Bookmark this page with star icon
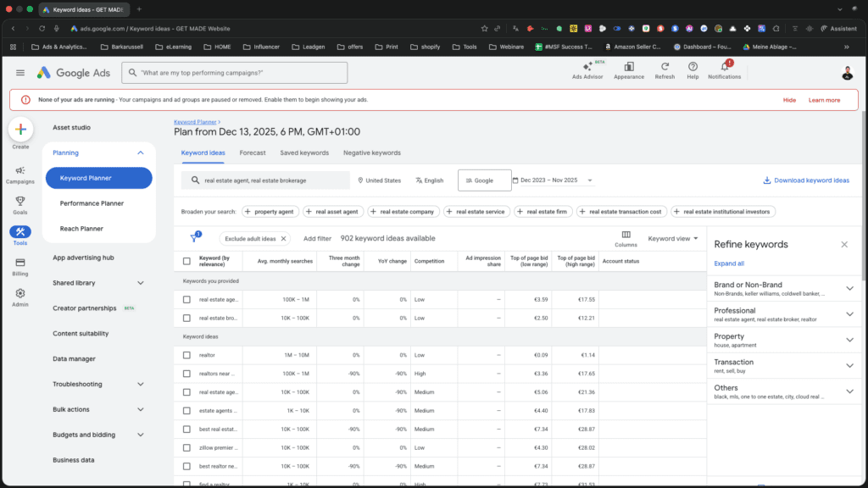 coord(484,28)
